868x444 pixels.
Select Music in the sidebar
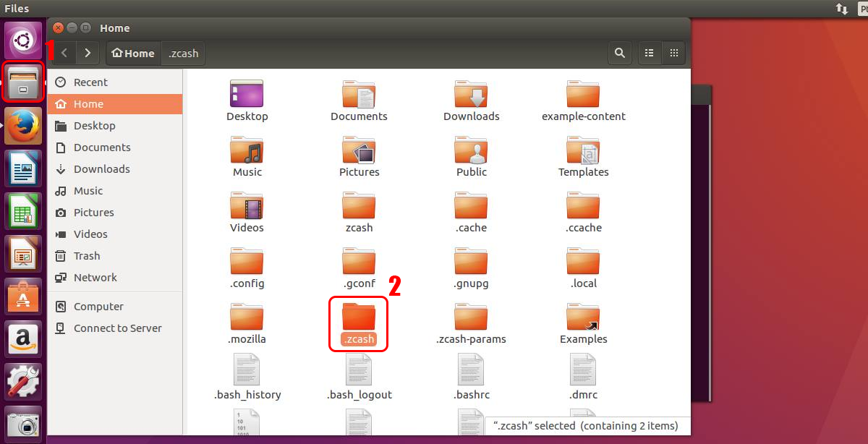[x=115, y=191]
